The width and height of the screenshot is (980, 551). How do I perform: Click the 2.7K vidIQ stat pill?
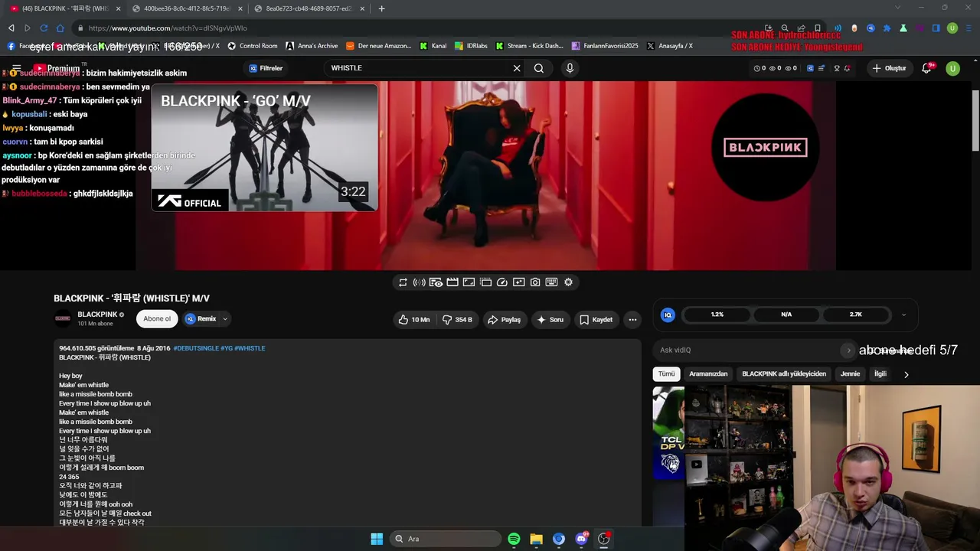pos(856,315)
